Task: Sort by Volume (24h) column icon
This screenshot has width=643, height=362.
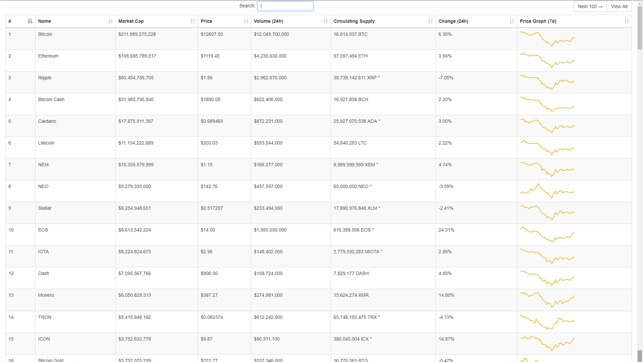Action: [325, 21]
